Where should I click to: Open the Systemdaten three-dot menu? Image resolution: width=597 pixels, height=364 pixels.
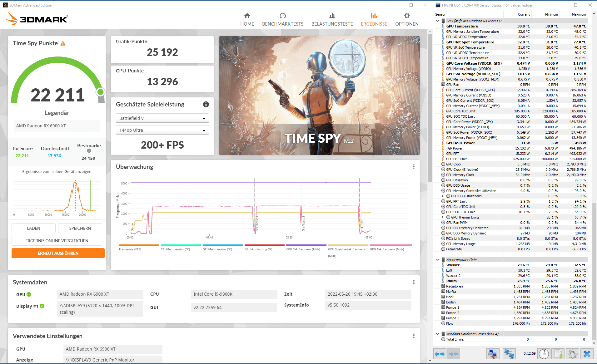pyautogui.click(x=414, y=282)
